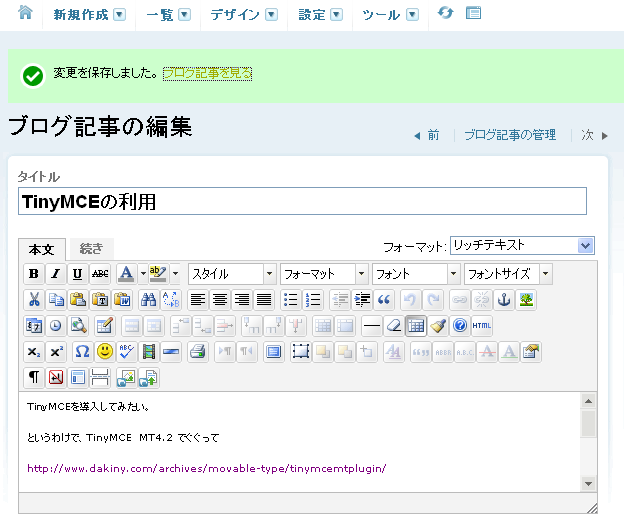
Task: Open the フォント dropdown
Action: [416, 274]
